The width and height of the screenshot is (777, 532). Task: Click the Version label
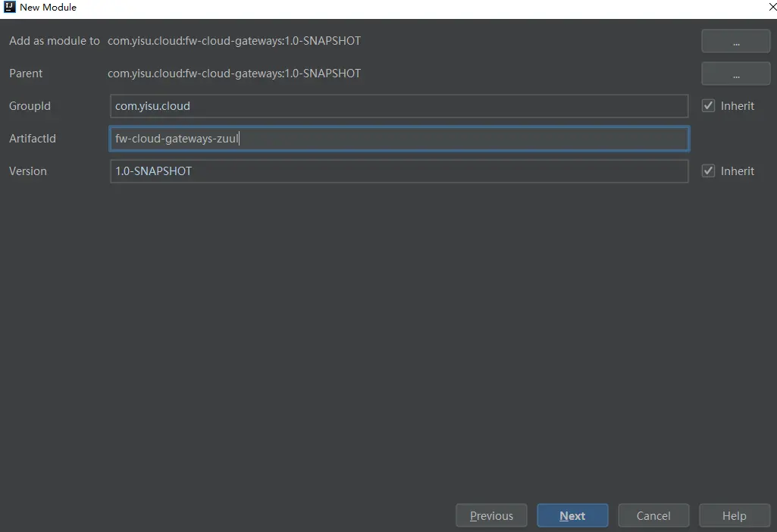[x=28, y=171]
